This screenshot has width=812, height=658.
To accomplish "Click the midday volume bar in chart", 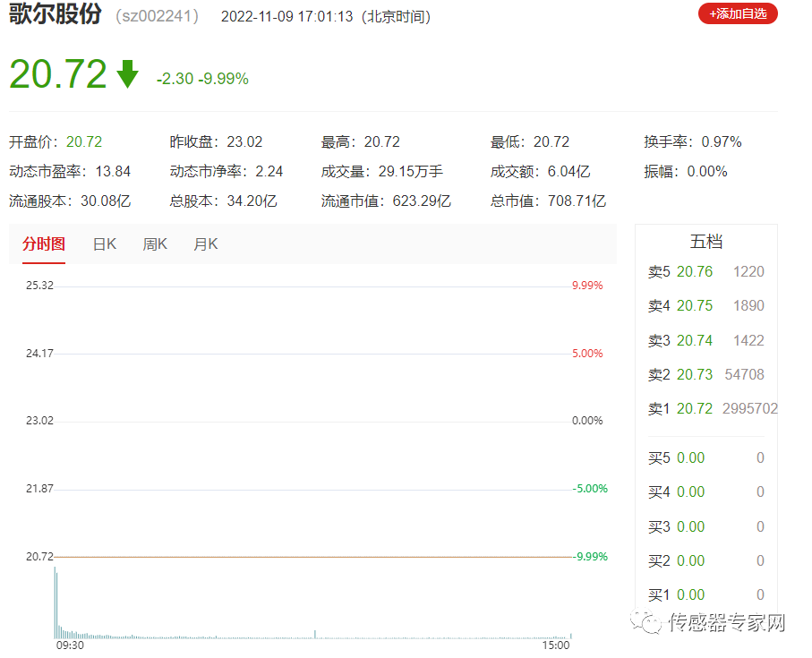I will point(315,635).
